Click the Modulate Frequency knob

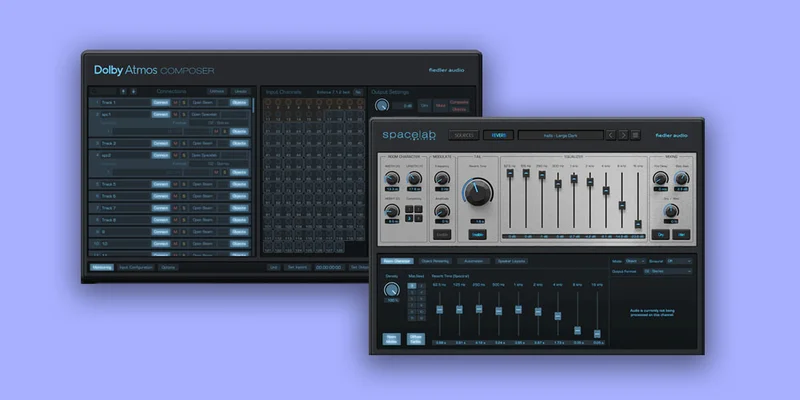coord(442,179)
